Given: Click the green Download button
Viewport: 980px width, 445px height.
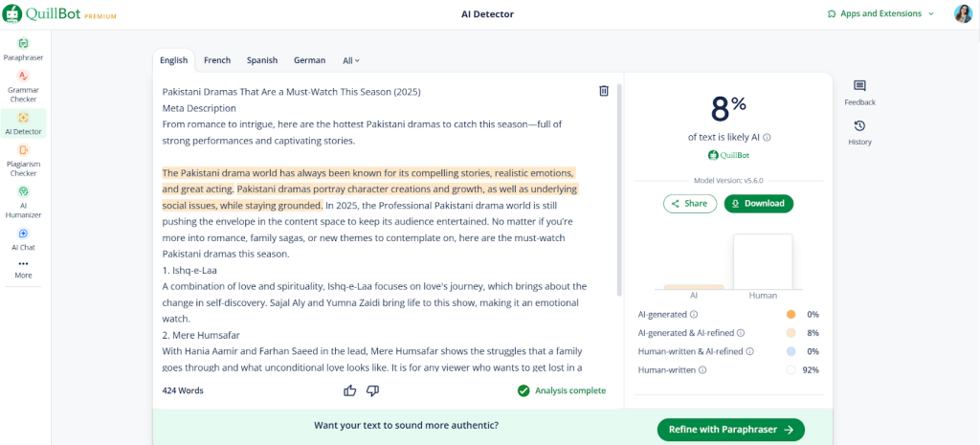Looking at the screenshot, I should coord(758,203).
